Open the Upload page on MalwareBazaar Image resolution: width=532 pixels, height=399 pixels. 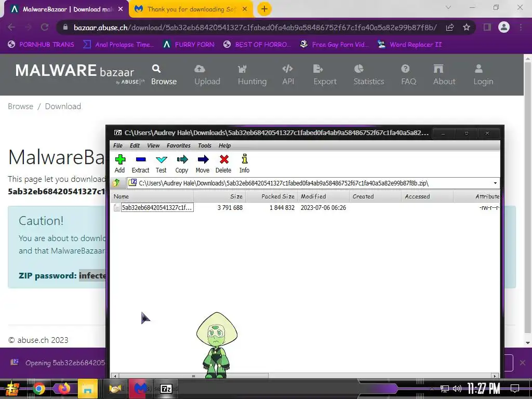coord(207,75)
